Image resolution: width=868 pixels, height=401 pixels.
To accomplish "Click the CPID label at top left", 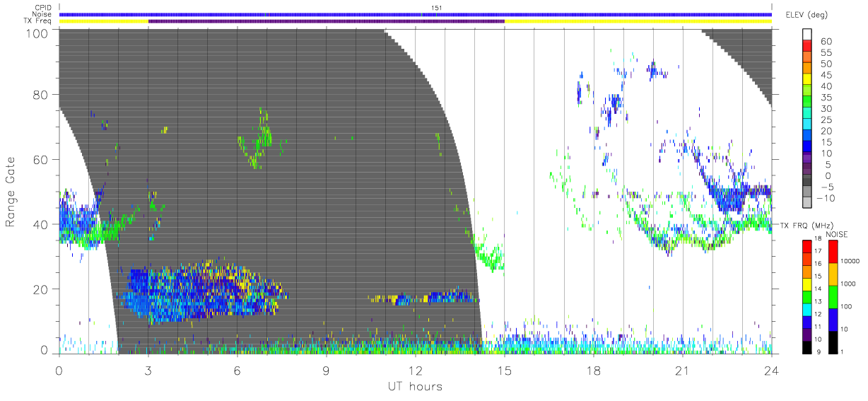I will [44, 7].
